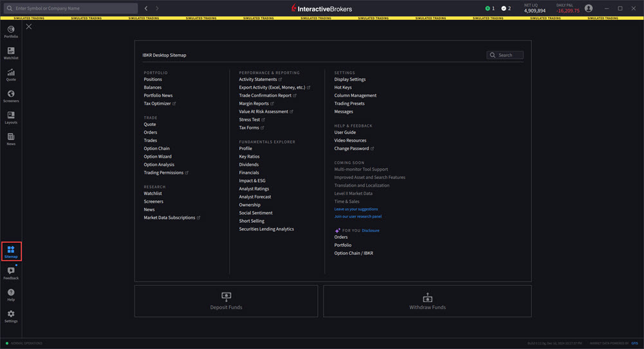The height and width of the screenshot is (349, 644).
Task: Click the Deposit Funds button
Action: click(x=226, y=301)
